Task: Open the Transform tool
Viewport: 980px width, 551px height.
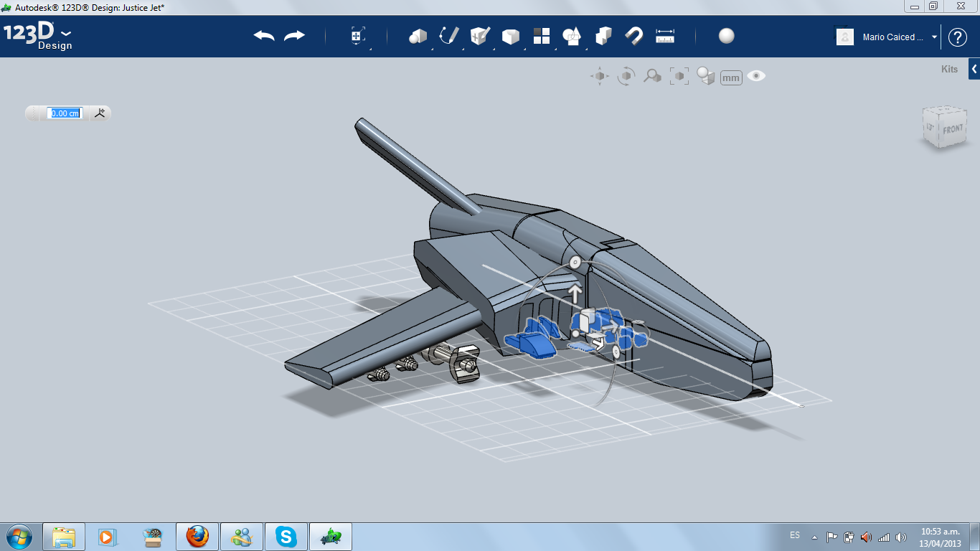Action: 358,37
